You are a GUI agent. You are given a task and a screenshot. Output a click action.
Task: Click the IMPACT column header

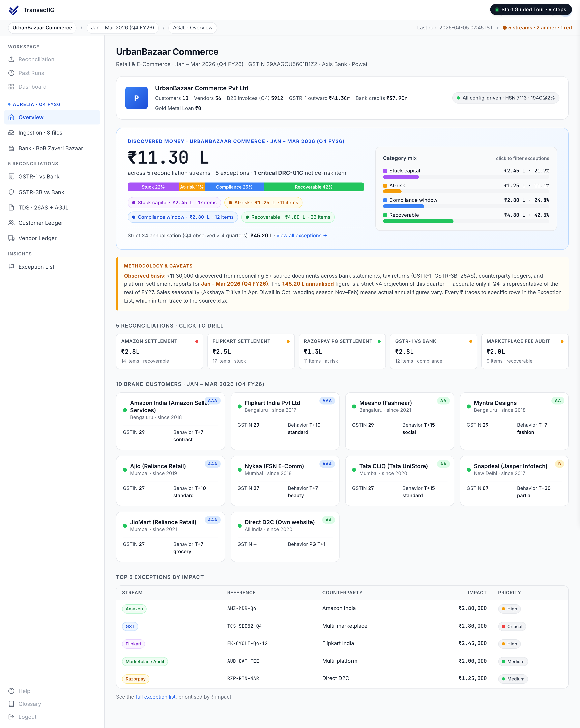477,593
